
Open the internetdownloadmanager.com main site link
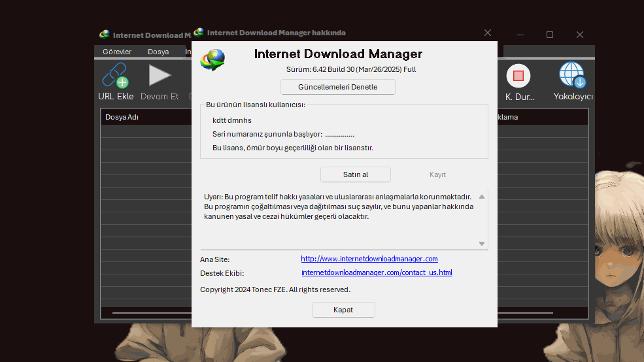tap(369, 259)
